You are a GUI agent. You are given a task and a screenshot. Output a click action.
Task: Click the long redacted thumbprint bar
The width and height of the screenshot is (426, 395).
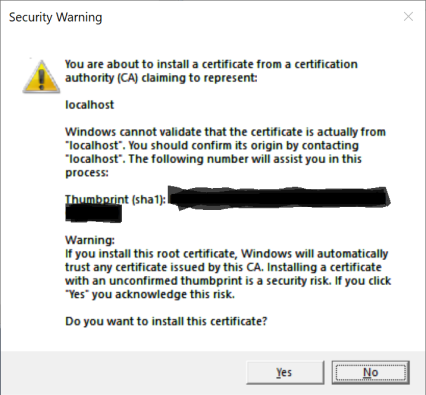pyautogui.click(x=279, y=199)
